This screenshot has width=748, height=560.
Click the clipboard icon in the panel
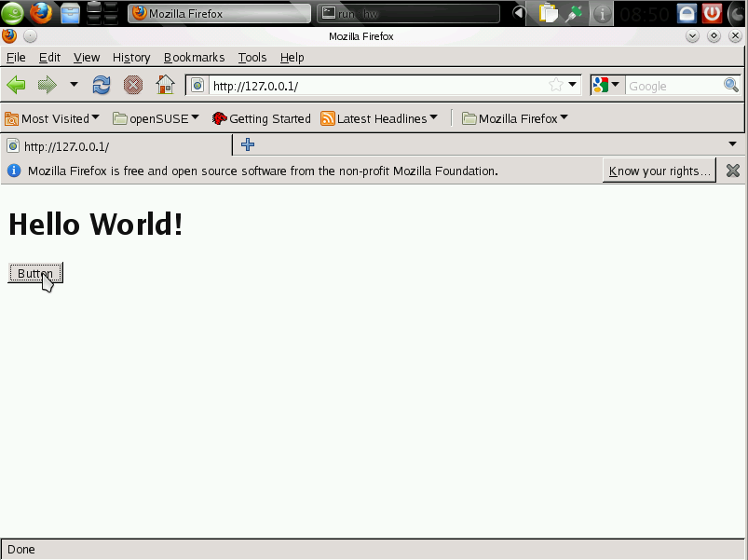(547, 14)
